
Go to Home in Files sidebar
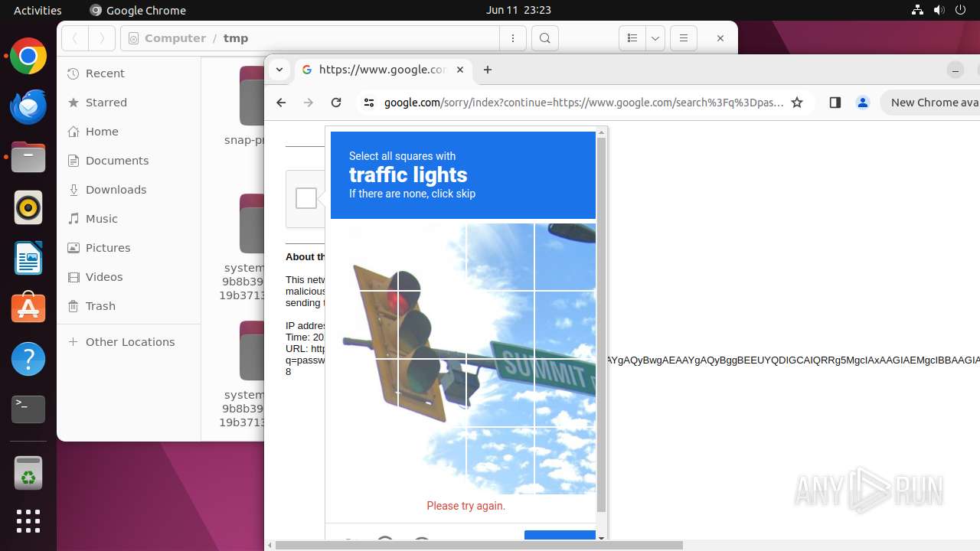coord(129,132)
